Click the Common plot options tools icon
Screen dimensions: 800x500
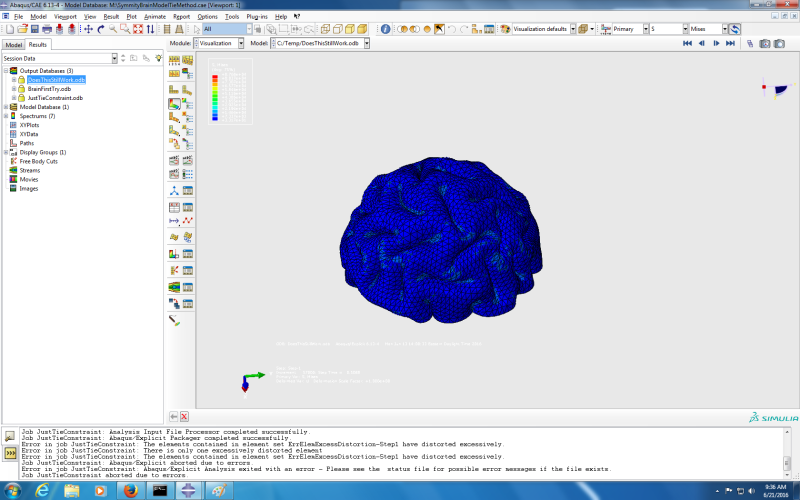pos(188,74)
